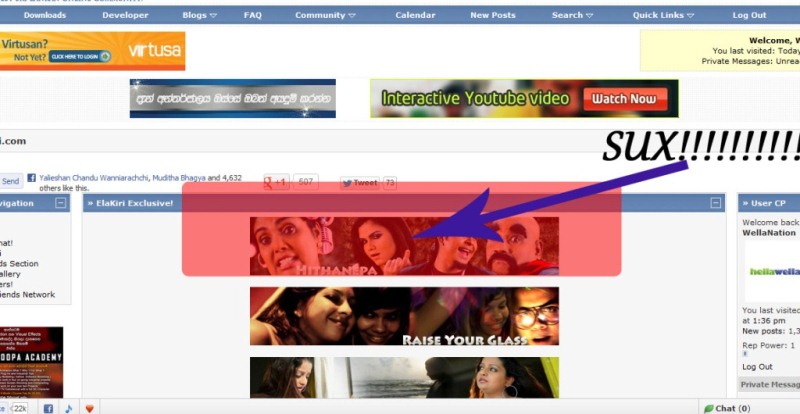This screenshot has width=800, height=414.
Task: Click the User CP panel header
Action: 769,203
